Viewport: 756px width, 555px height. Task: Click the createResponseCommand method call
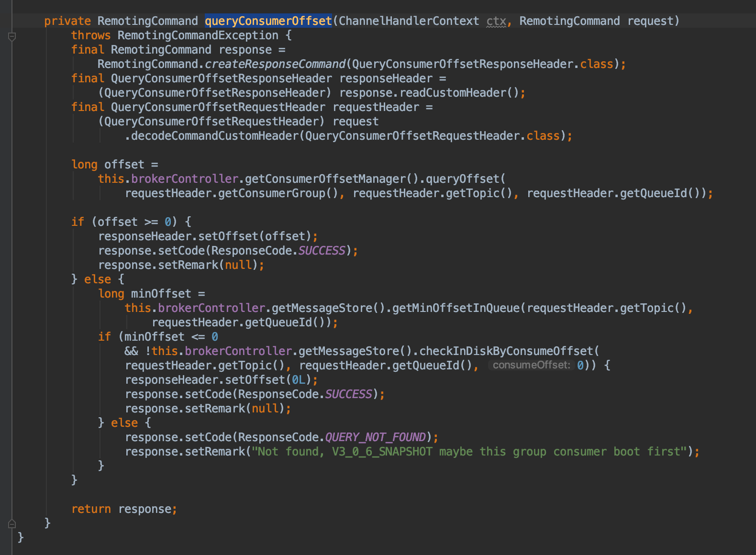tap(275, 64)
